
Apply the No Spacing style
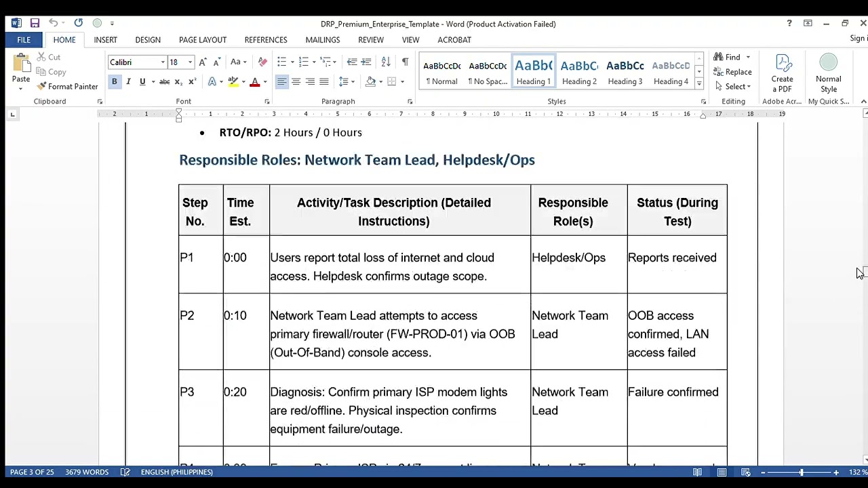(488, 72)
